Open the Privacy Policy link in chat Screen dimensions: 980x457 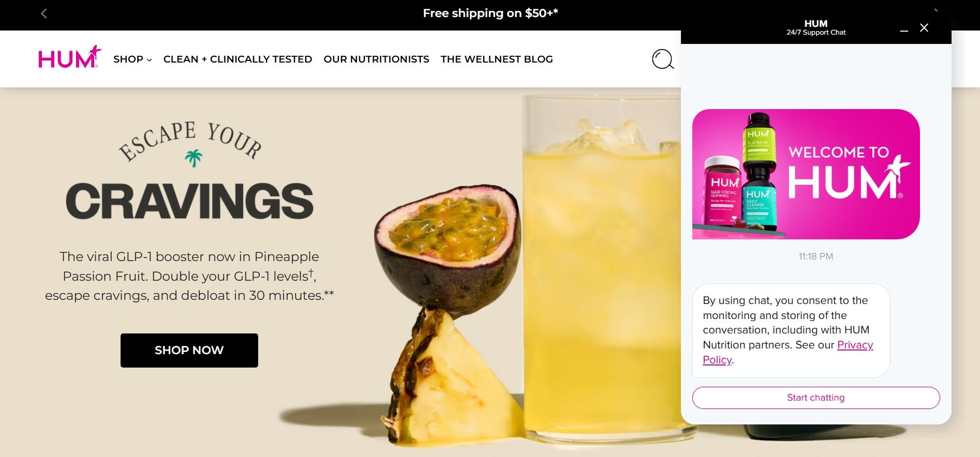point(788,352)
